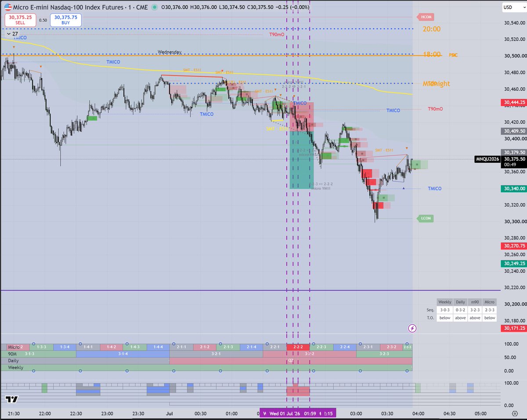Image resolution: width=527 pixels, height=420 pixels.
Task: Click the −0.25 (−0.00%) change value
Action: (292, 7)
